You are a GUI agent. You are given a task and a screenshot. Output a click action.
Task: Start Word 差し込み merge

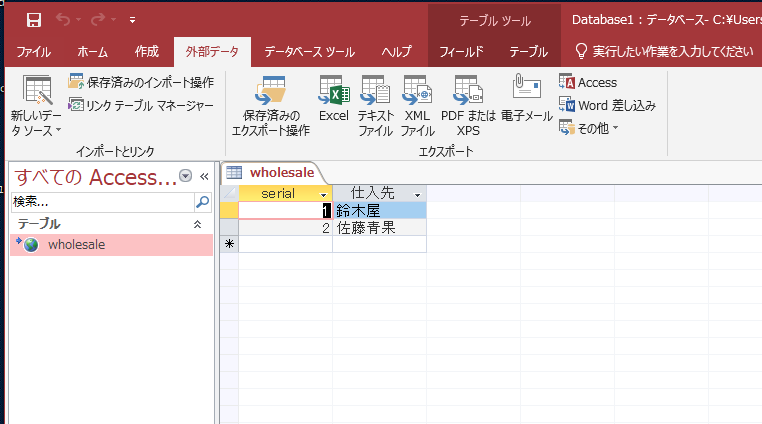(x=607, y=105)
